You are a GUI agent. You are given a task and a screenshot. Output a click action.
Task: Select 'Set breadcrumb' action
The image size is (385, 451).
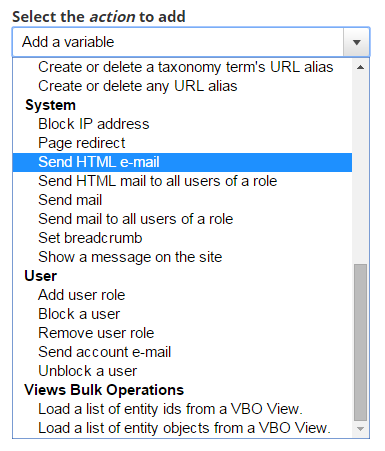pos(182,238)
